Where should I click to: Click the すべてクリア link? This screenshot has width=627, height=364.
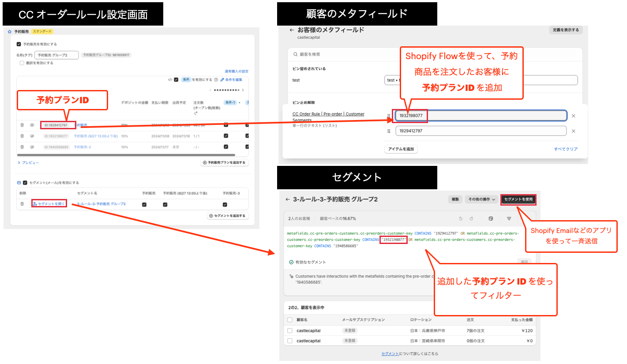566,149
